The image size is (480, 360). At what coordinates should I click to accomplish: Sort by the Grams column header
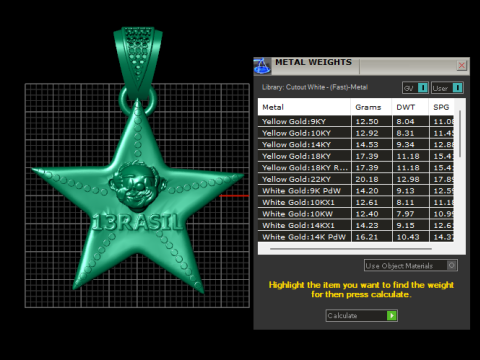pos(371,107)
